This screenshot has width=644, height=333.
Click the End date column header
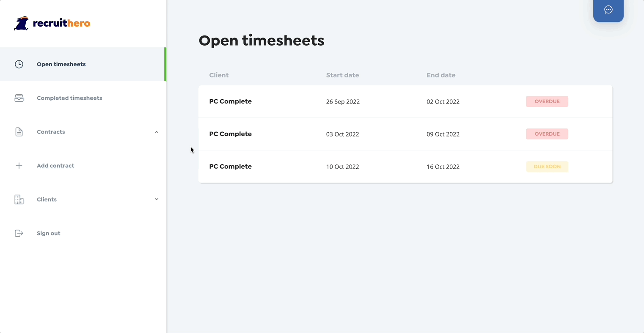point(441,75)
